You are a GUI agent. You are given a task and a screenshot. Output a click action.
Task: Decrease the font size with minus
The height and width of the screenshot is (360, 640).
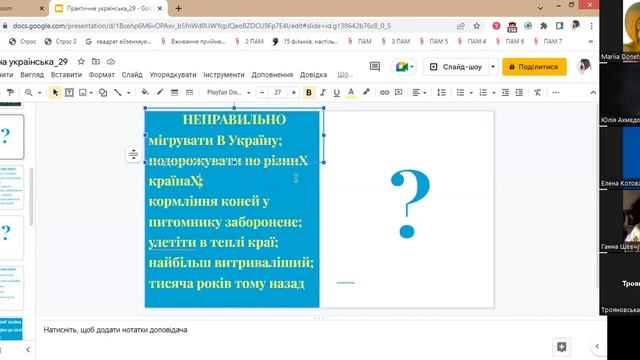[262, 93]
